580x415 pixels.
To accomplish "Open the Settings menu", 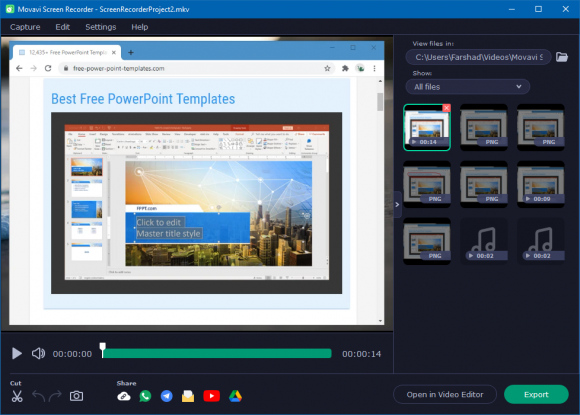I will 101,27.
